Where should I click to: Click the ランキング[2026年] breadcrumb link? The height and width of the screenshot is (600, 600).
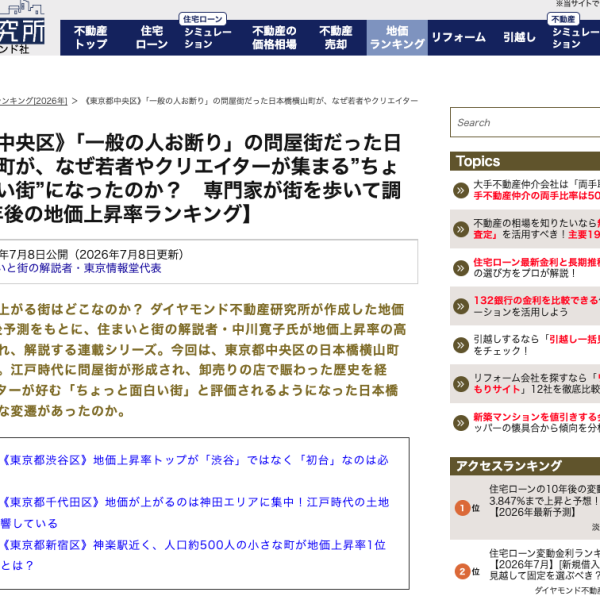(x=34, y=101)
